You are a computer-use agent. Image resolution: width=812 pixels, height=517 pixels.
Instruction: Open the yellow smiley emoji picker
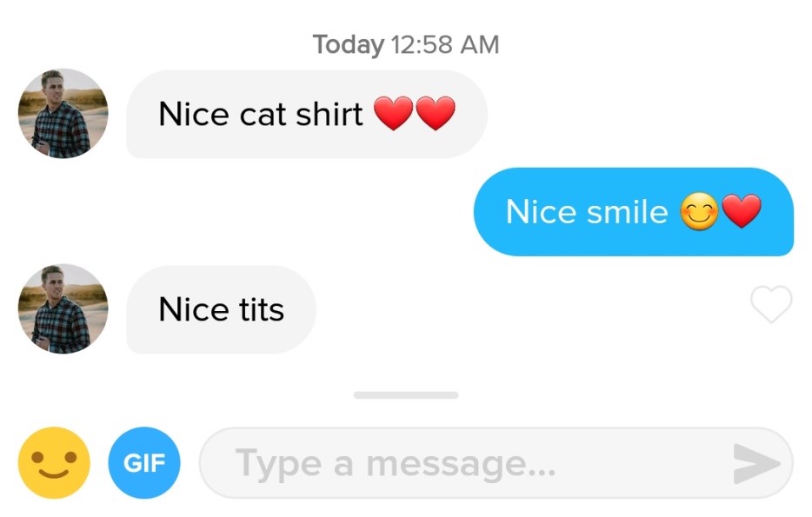(54, 462)
